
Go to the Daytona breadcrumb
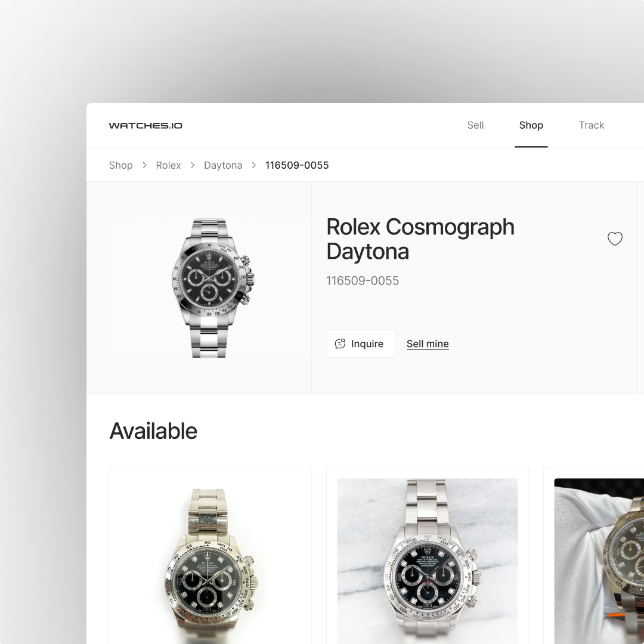(223, 165)
